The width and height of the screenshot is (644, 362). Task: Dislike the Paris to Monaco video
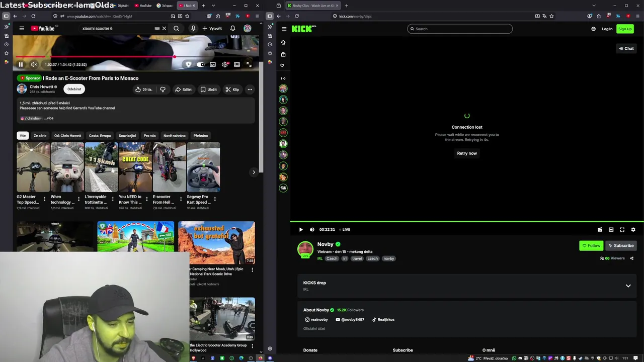[x=163, y=89]
